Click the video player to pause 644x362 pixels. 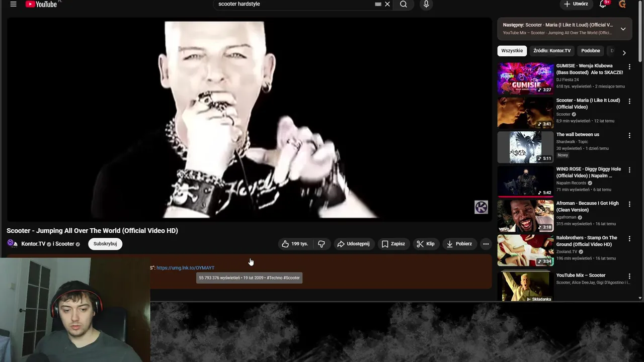click(x=249, y=119)
